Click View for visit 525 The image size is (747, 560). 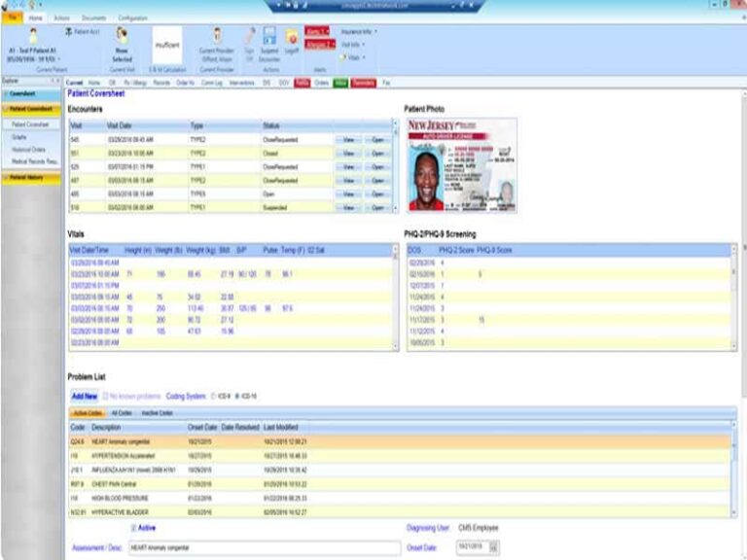[x=348, y=167]
